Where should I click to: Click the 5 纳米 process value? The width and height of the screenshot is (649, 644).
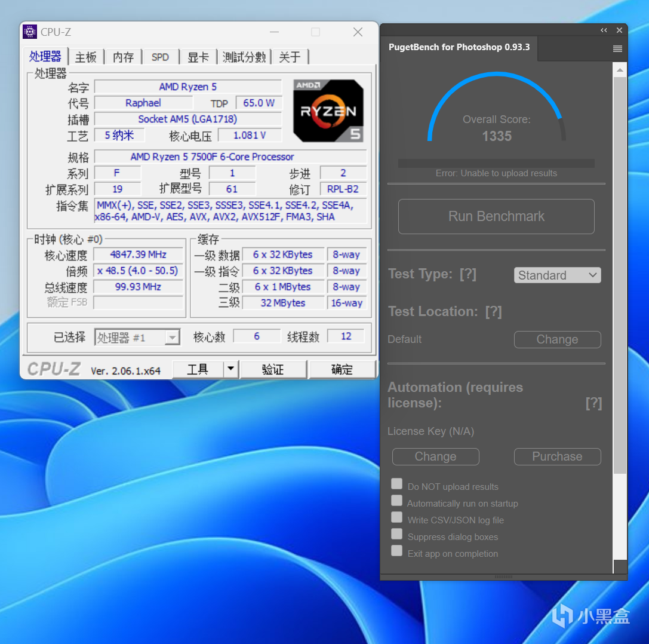pos(119,135)
